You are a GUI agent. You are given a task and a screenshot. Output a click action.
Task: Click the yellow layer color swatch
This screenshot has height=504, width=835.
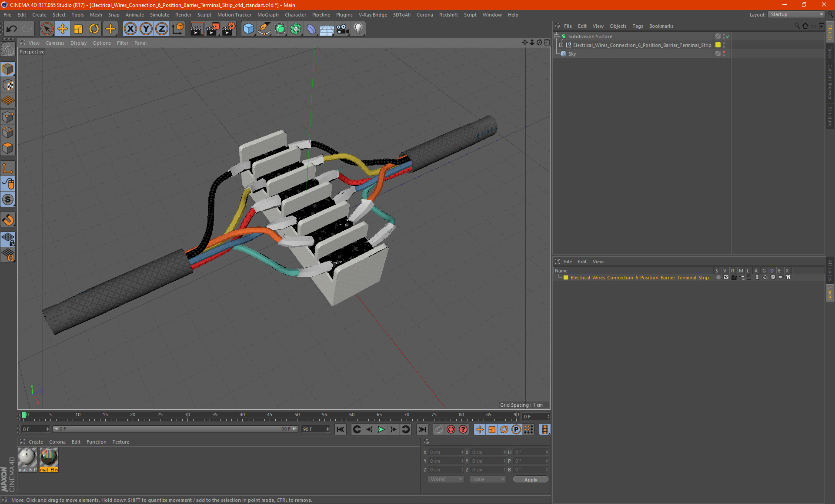click(x=566, y=278)
